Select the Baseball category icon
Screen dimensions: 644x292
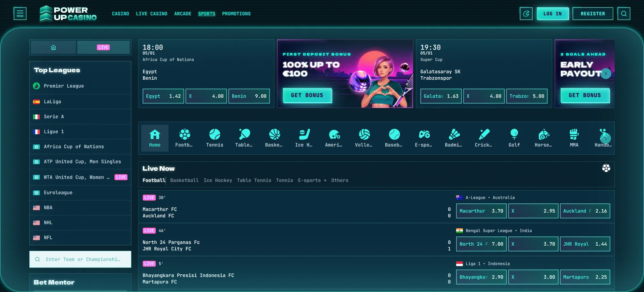point(395,138)
